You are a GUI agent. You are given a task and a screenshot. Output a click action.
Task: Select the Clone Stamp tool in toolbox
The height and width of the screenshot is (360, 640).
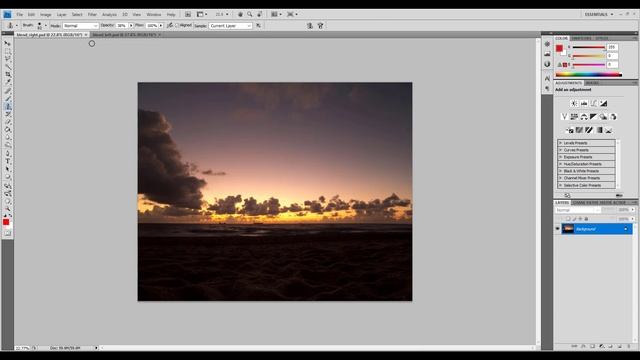[x=7, y=107]
